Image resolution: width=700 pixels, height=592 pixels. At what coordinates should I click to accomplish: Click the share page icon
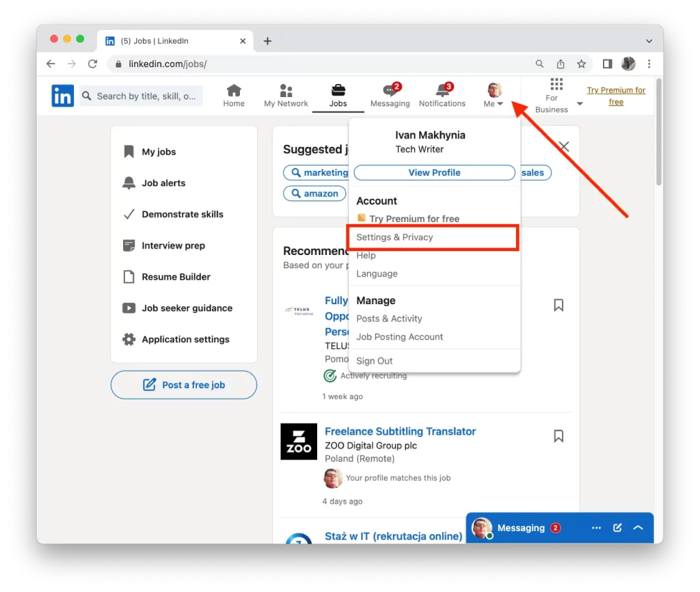561,64
